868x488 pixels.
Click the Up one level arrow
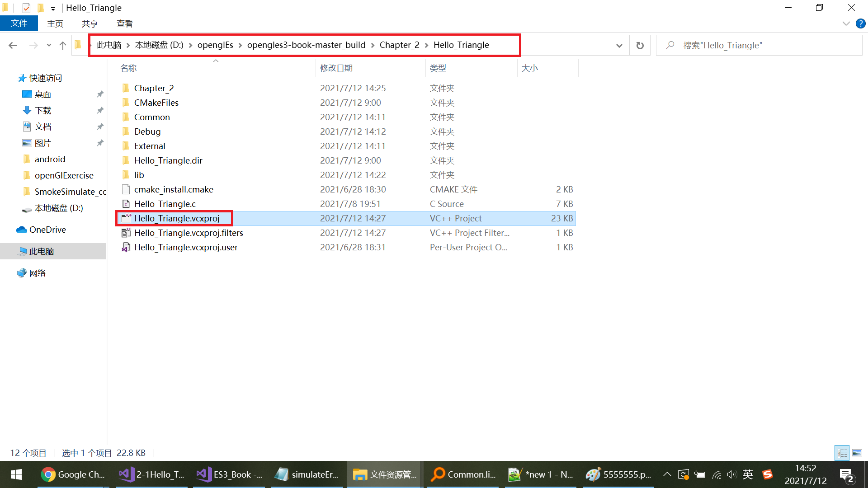coord(63,45)
